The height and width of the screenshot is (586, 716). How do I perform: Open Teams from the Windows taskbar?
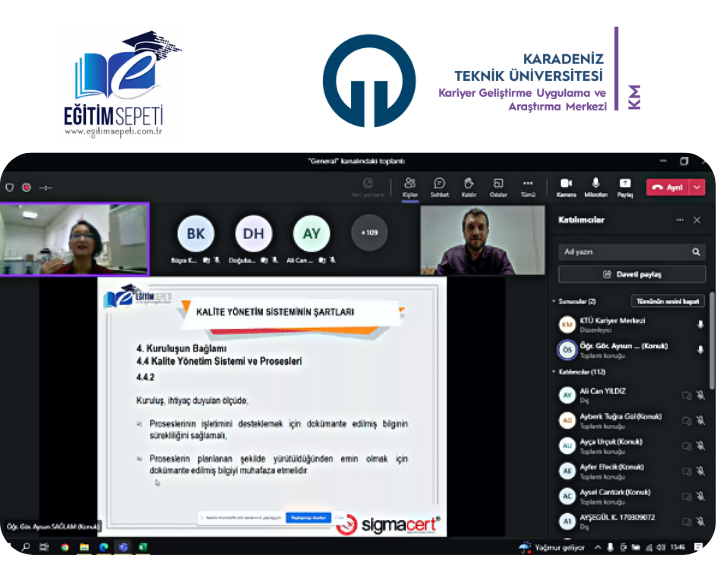(x=123, y=547)
